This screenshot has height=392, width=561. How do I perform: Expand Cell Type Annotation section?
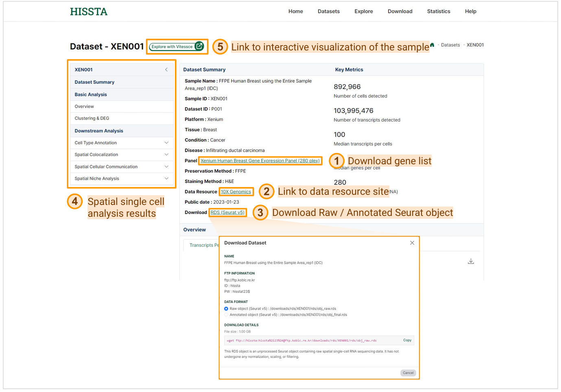tap(166, 143)
